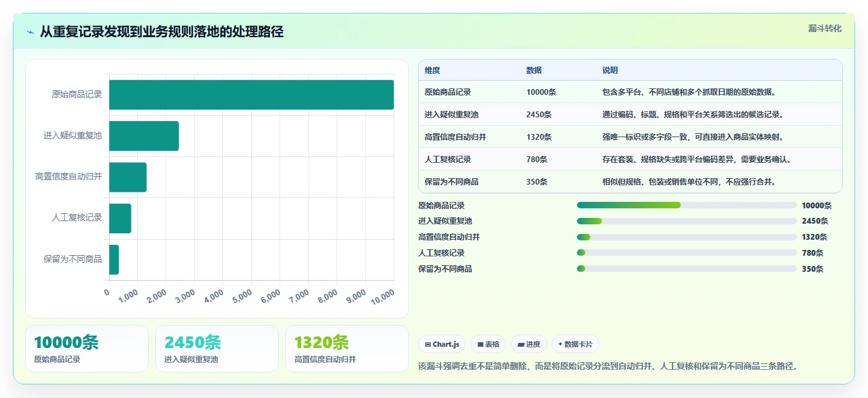Click the 进入疑似重复池 progress bar
Viewport: 868px width, 398px height.
(x=687, y=221)
